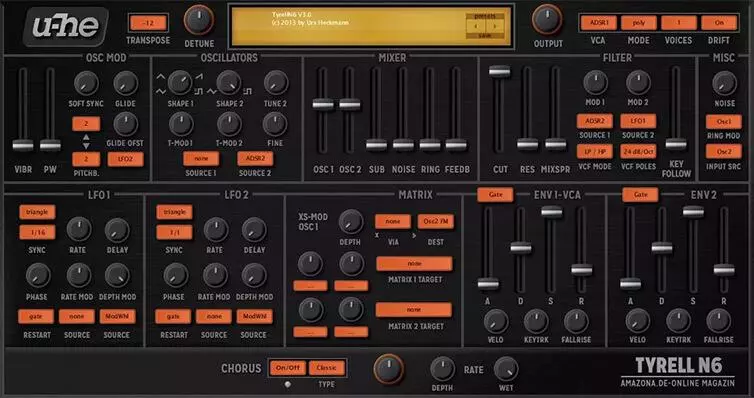The image size is (754, 398).
Task: Toggle the Drift On switch
Action: pyautogui.click(x=719, y=23)
